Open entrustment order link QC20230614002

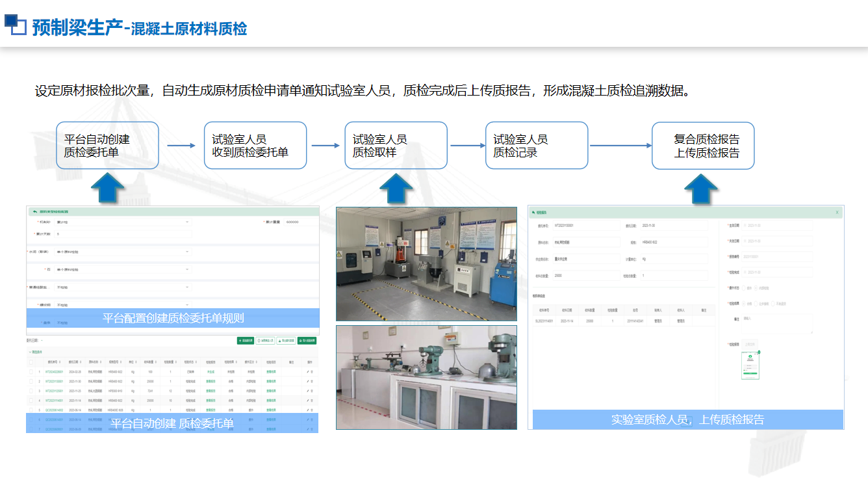point(55,411)
